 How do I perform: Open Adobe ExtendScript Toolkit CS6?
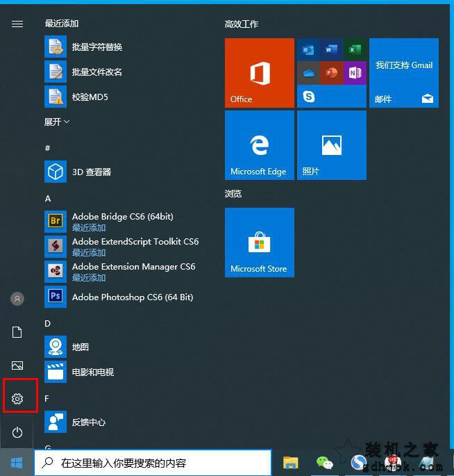tap(121, 247)
